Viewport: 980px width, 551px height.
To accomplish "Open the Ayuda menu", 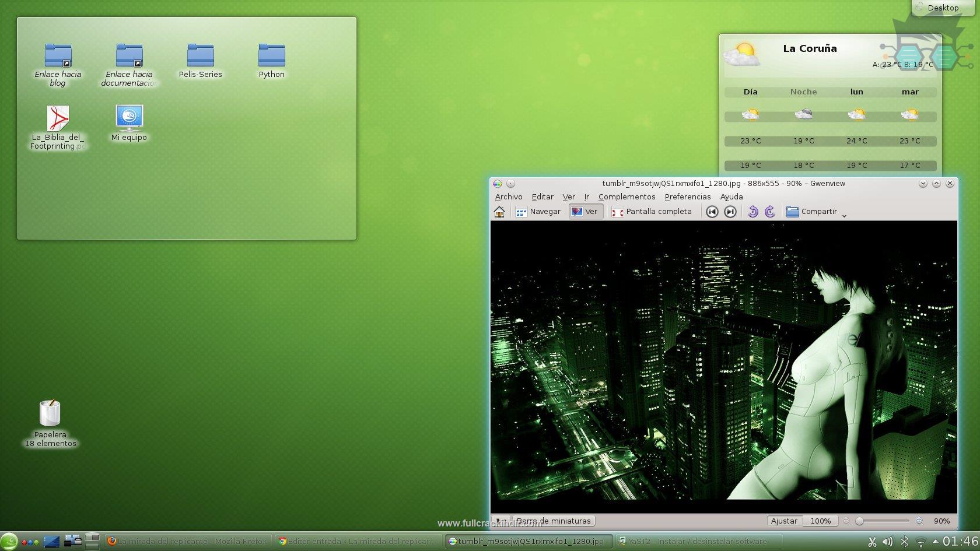I will [x=731, y=197].
